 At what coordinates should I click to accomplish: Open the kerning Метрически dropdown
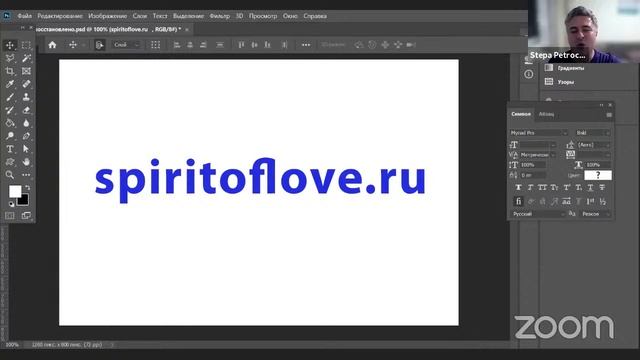click(x=538, y=155)
